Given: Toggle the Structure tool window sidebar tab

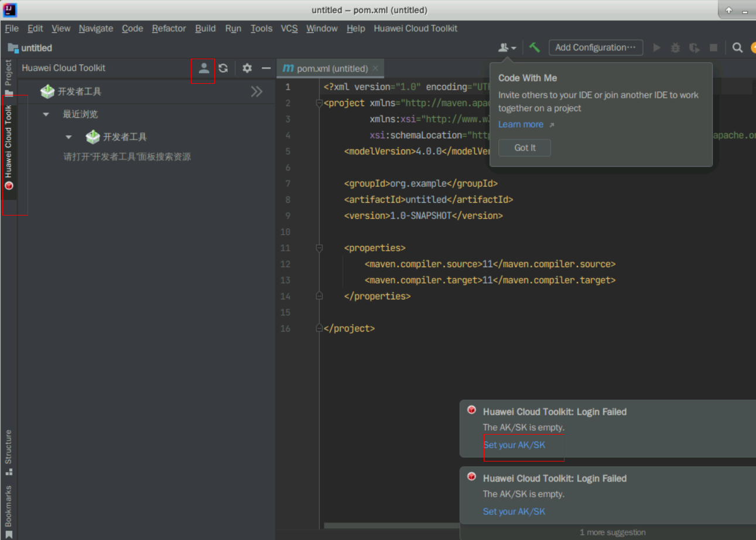Looking at the screenshot, I should (8, 452).
